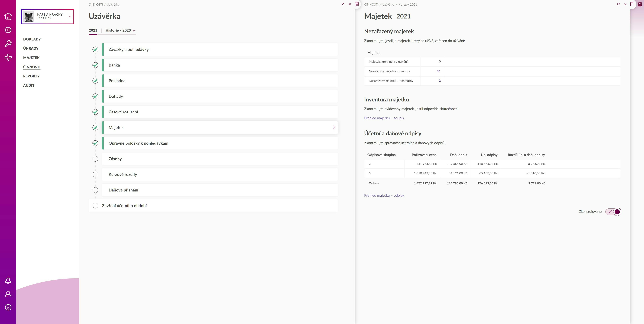
Task: Click ČINNOSTI breadcrumb in the Majetek panel
Action: point(371,5)
